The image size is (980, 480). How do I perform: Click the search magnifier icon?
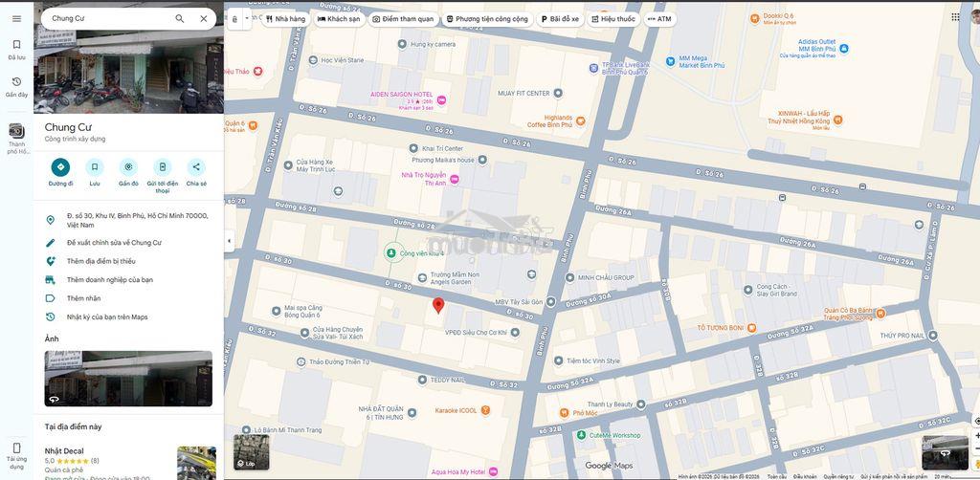point(180,19)
